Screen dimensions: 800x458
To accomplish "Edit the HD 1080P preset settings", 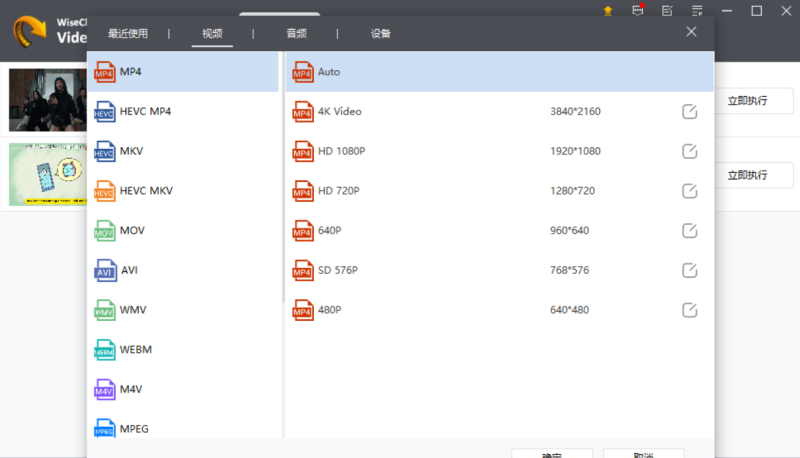I will 689,151.
